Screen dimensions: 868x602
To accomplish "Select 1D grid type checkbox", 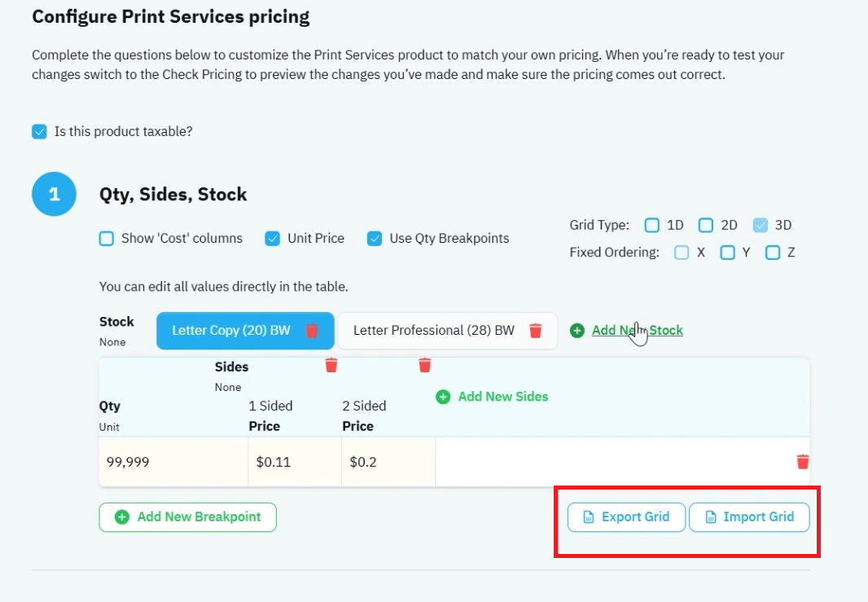I will tap(652, 226).
